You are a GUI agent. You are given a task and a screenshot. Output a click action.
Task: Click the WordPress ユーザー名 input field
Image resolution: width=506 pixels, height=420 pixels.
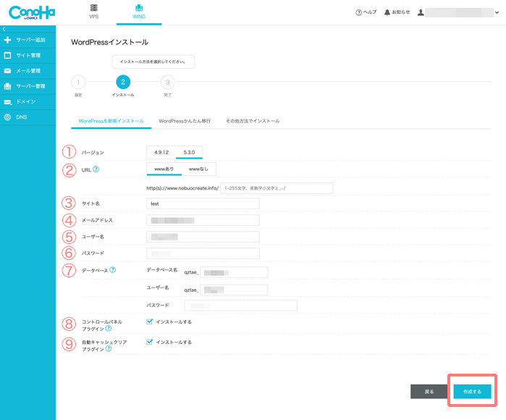click(x=203, y=237)
